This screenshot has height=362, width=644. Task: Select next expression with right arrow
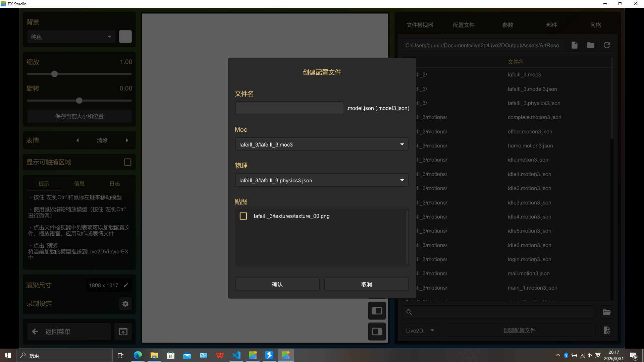click(127, 140)
